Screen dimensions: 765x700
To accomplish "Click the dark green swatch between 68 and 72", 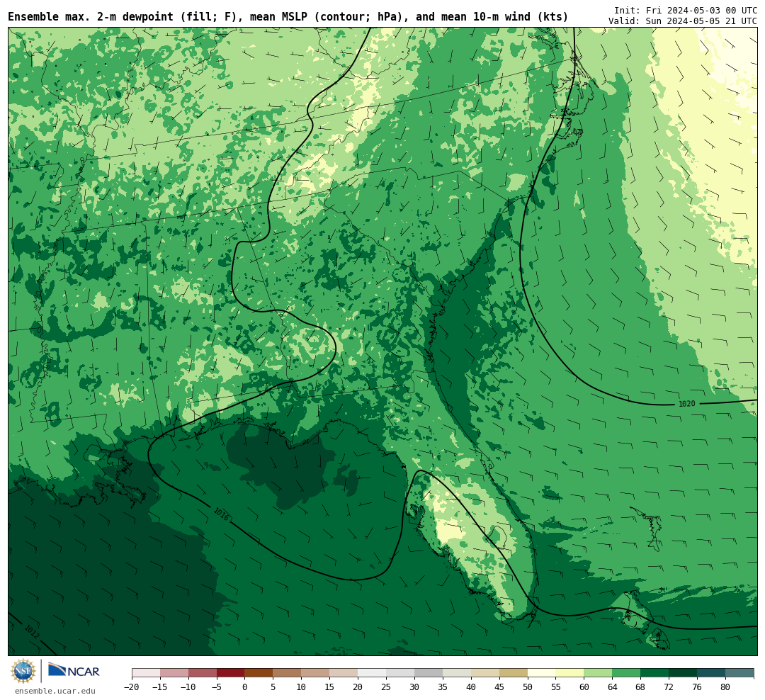I will click(655, 673).
